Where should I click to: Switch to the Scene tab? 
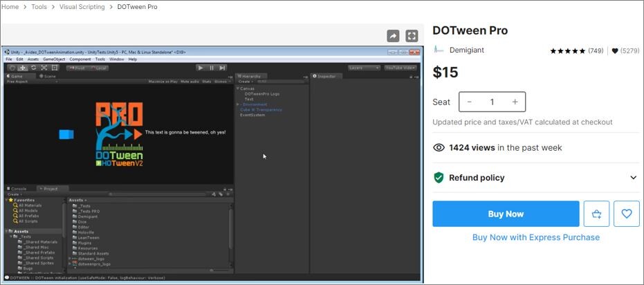click(48, 76)
